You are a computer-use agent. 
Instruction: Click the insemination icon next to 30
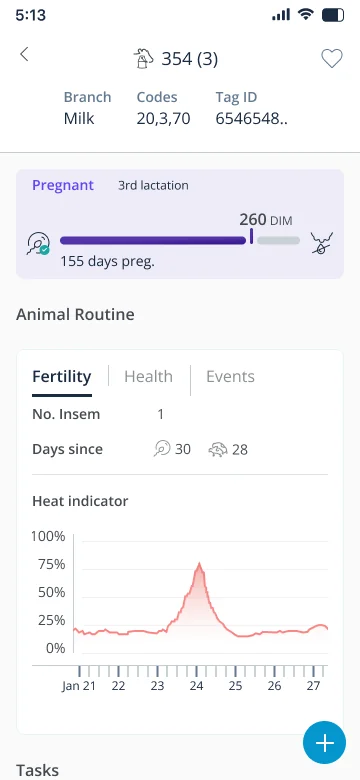coord(162,449)
